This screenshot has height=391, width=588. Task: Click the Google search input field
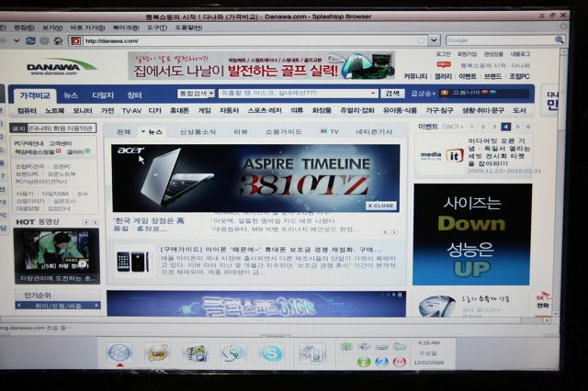tap(500, 39)
